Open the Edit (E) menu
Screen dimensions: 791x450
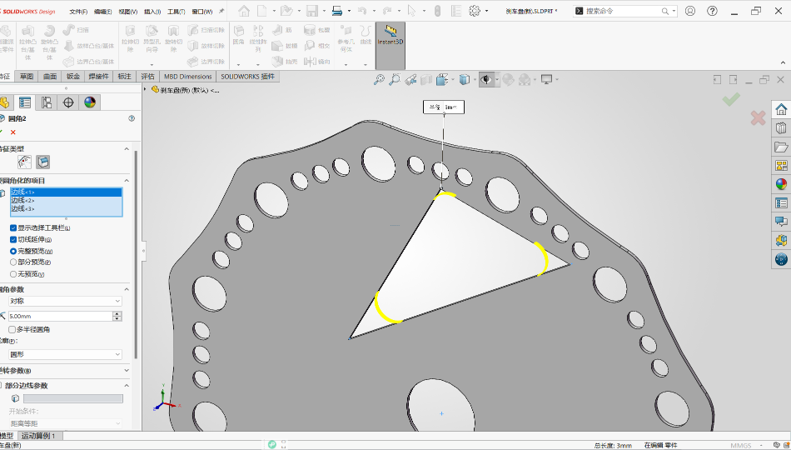pyautogui.click(x=103, y=11)
